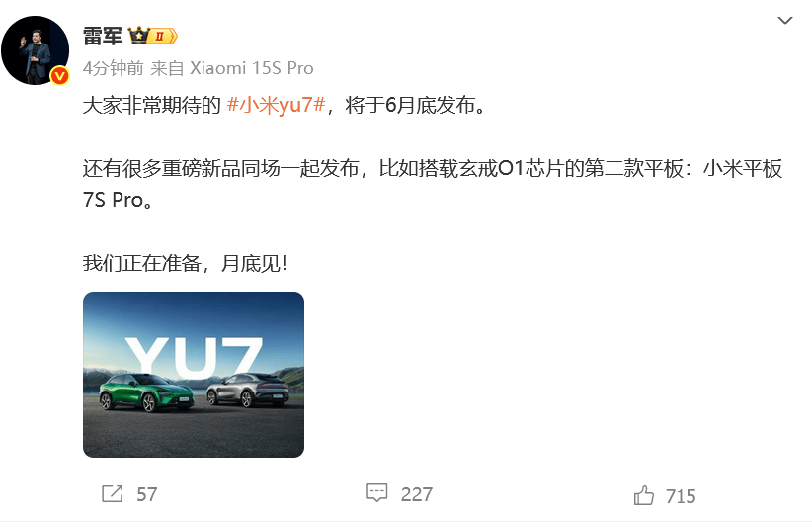Click the crown membership level badge

tap(153, 36)
